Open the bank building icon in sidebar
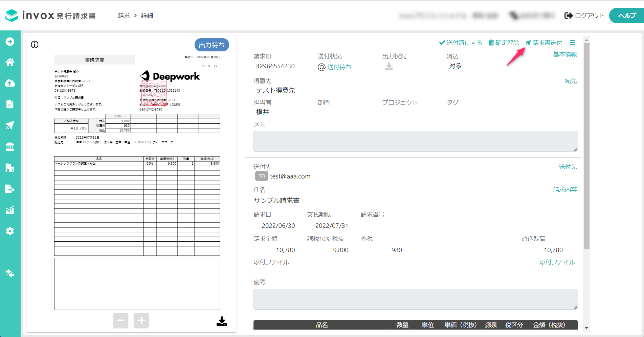Viewport: 644px width, 337px height. [x=10, y=146]
